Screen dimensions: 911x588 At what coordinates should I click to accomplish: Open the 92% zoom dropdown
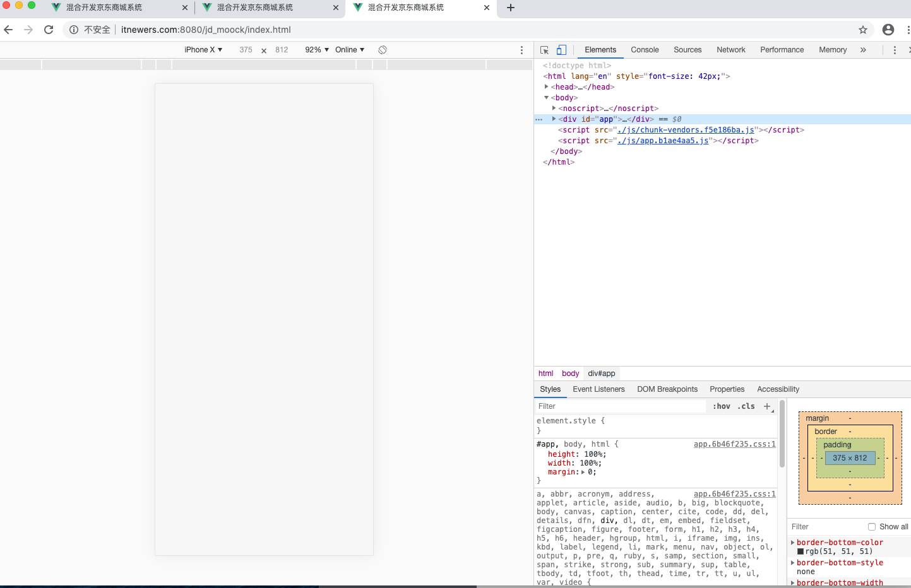(317, 50)
